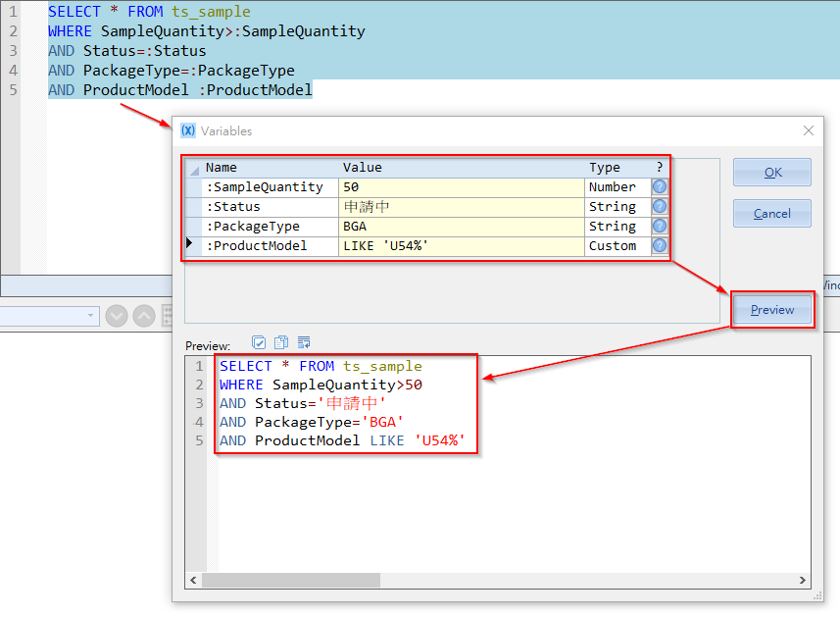Screen dimensions: 840x617
Task: Open the search combo box dropdown
Action: (x=90, y=316)
